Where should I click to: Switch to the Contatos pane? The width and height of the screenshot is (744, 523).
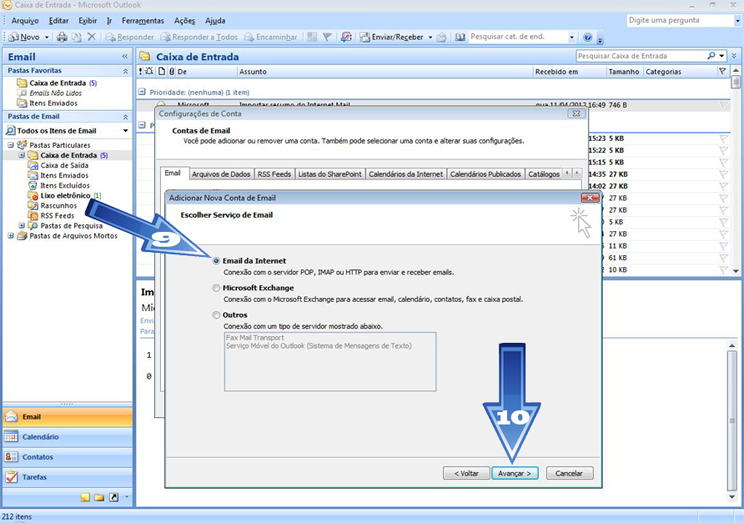[x=67, y=457]
